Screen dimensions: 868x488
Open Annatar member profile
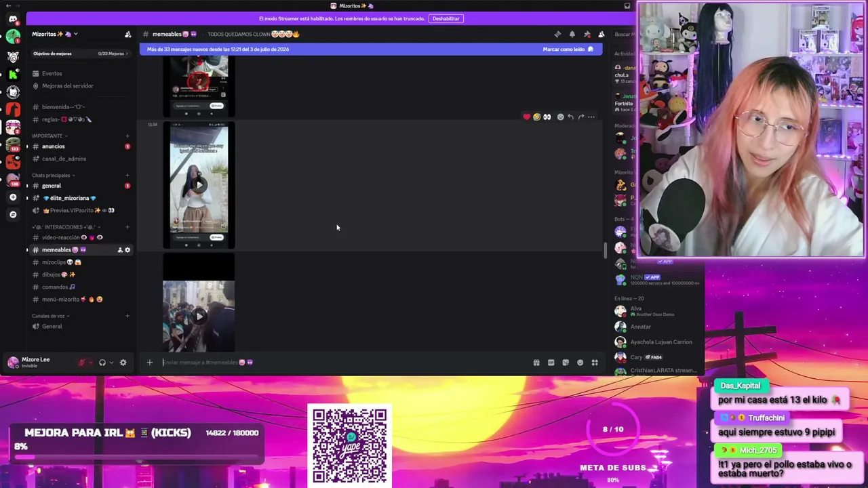pos(659,327)
